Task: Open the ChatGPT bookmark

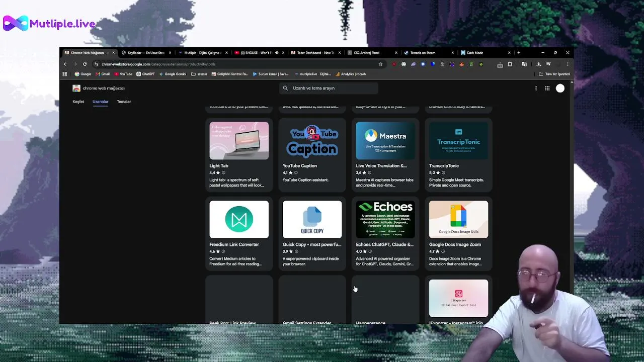Action: 146,74
